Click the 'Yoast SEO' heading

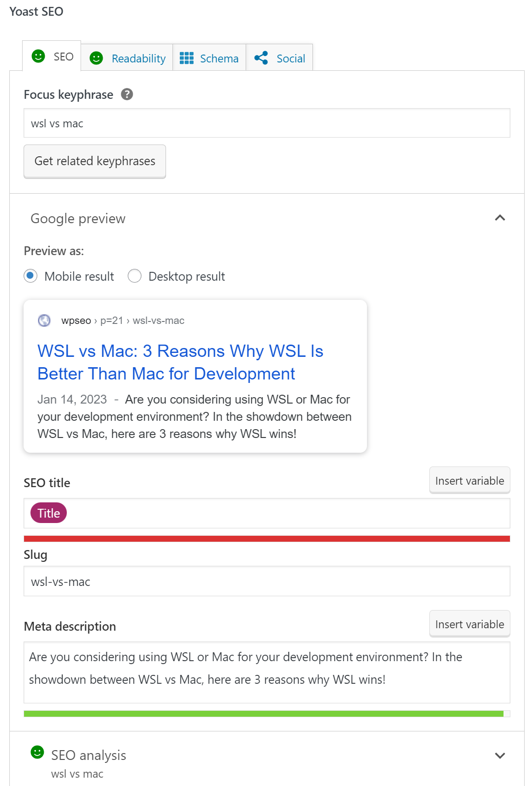36,11
